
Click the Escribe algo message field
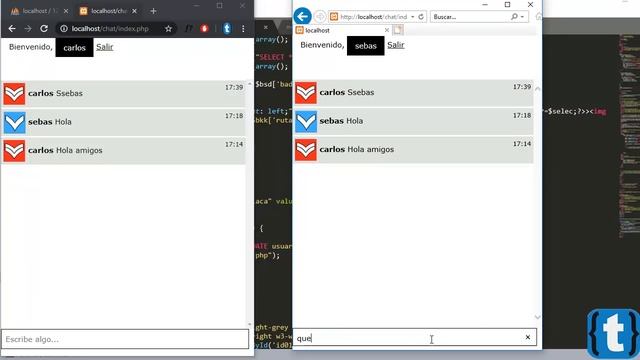click(x=125, y=339)
